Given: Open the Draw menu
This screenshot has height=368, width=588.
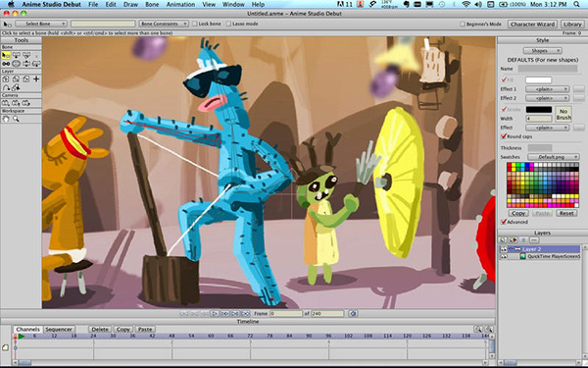Looking at the screenshot, I should click(130, 5).
